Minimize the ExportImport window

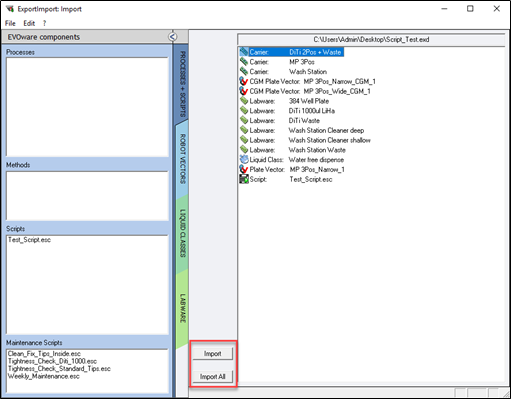pyautogui.click(x=444, y=9)
